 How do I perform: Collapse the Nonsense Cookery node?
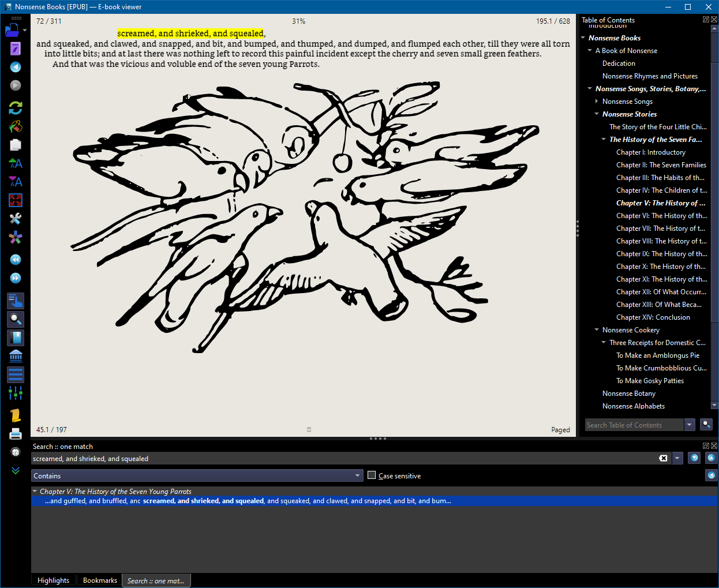pos(597,330)
